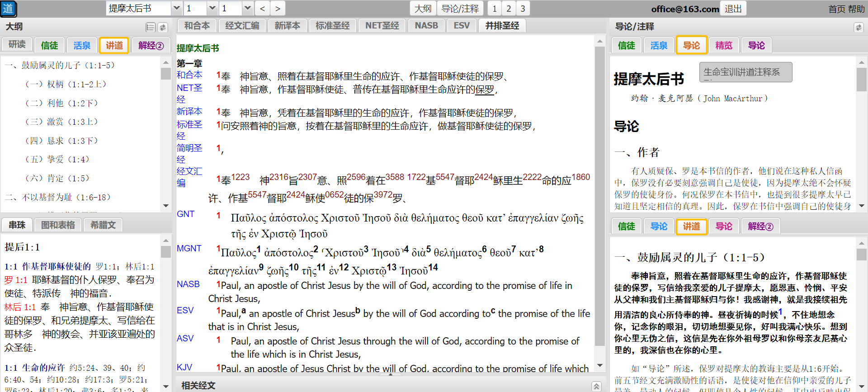Click the center Bible text vertical scrollbar
This screenshot has width=868, height=392.
click(x=600, y=194)
